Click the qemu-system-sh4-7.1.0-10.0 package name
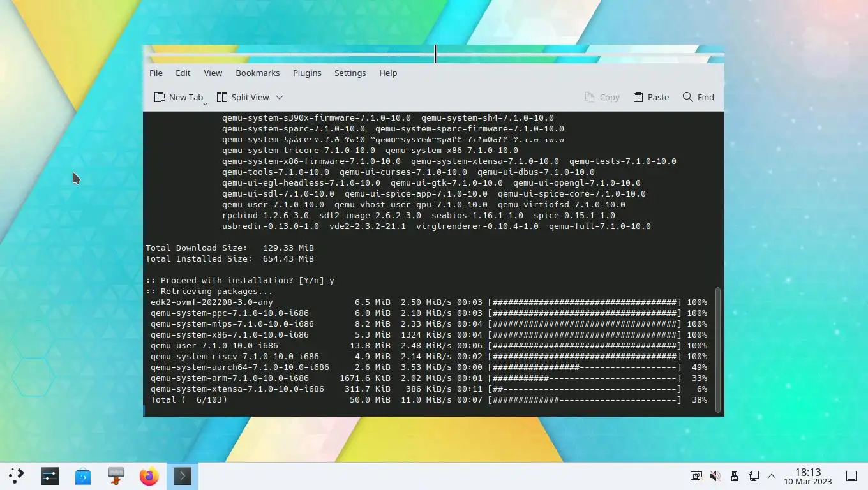 click(x=488, y=117)
